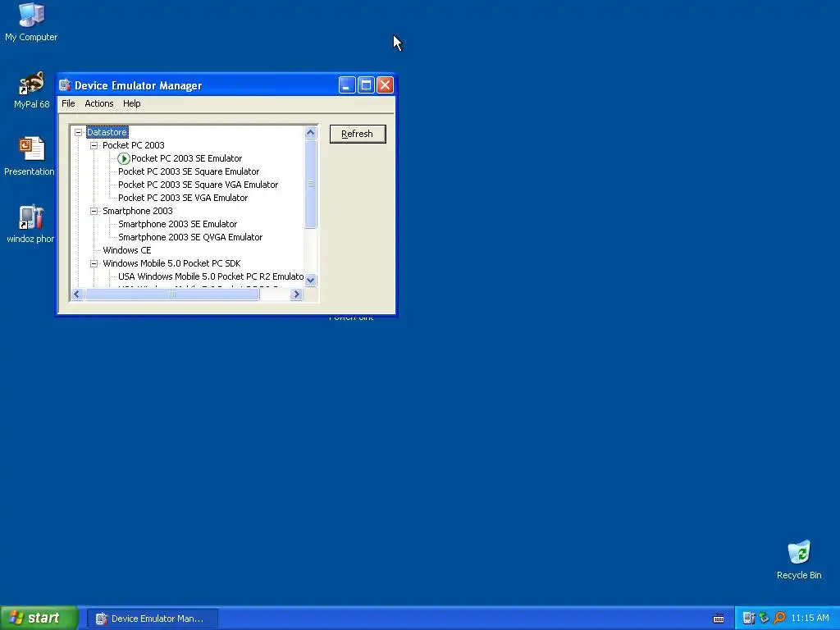Collapse Windows Mobile 5.0 Pocket PC SDK node
The width and height of the screenshot is (840, 630).
click(94, 263)
